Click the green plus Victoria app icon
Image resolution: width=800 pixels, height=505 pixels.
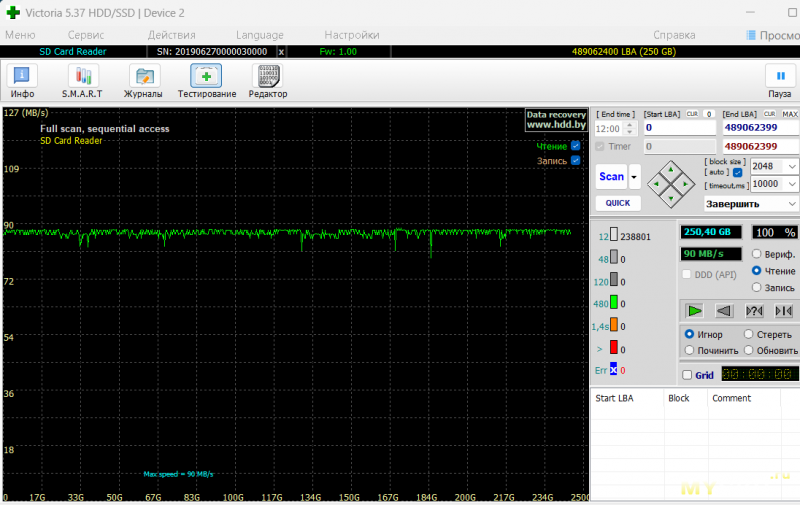click(12, 12)
